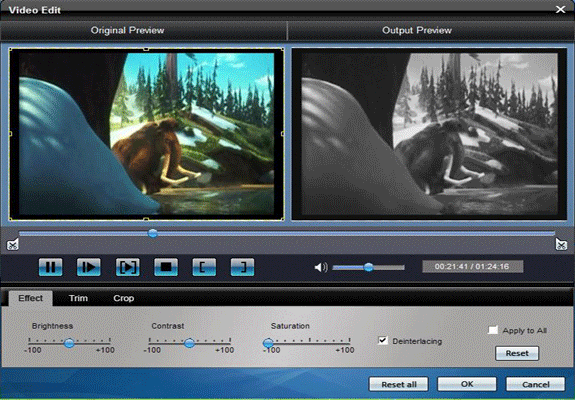The height and width of the screenshot is (400, 575).
Task: Adjust the volume slider knob
Action: pos(369,267)
